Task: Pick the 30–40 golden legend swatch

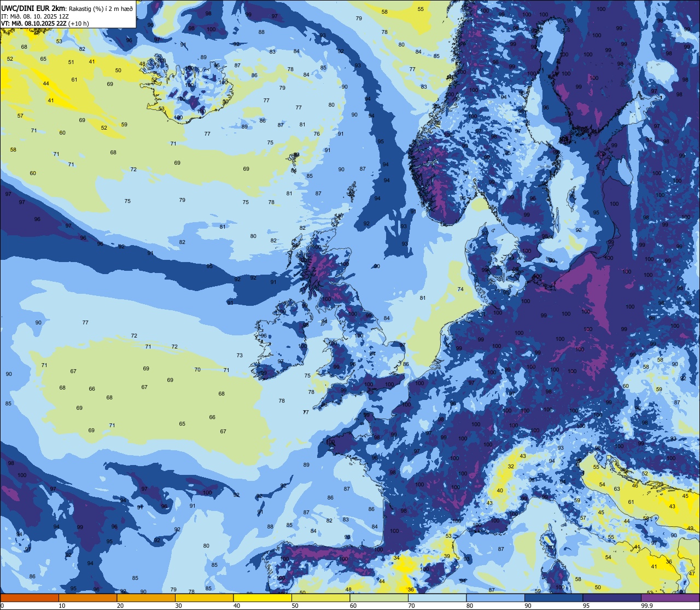Action: click(x=204, y=598)
